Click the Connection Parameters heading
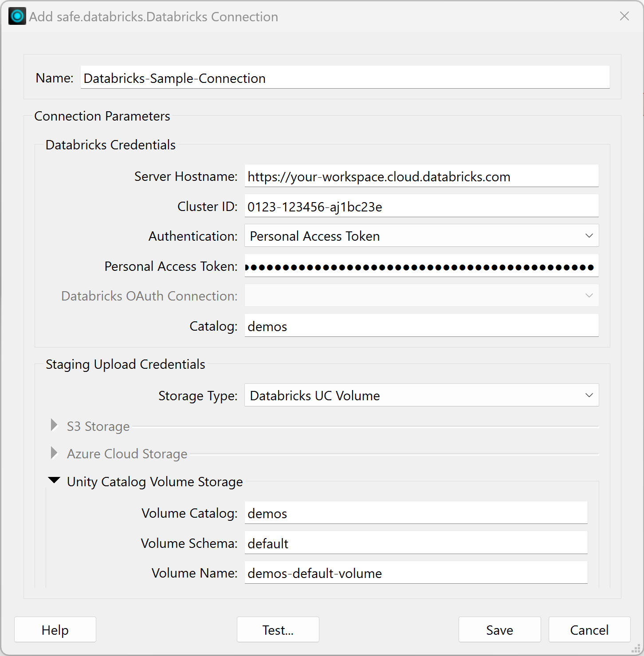This screenshot has width=644, height=656. click(102, 116)
